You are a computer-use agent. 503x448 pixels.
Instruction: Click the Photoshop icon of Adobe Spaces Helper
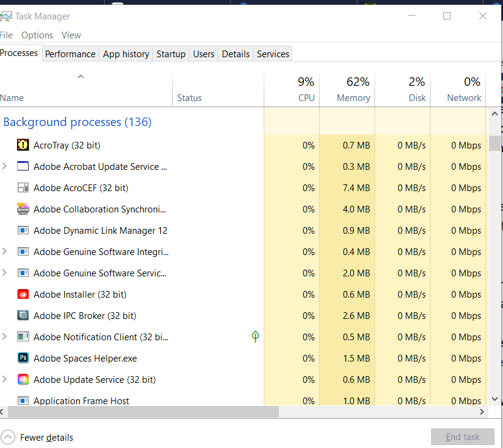[23, 358]
